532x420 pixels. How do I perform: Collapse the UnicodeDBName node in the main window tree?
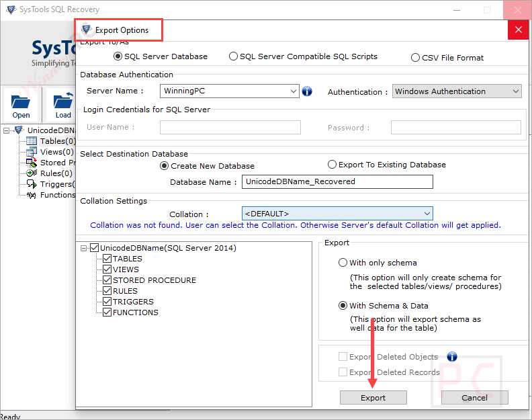click(7, 131)
